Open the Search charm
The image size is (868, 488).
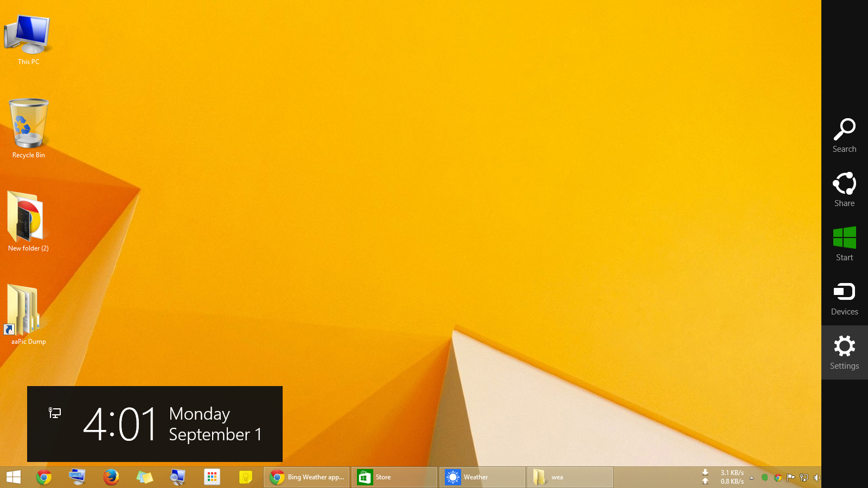click(x=844, y=134)
